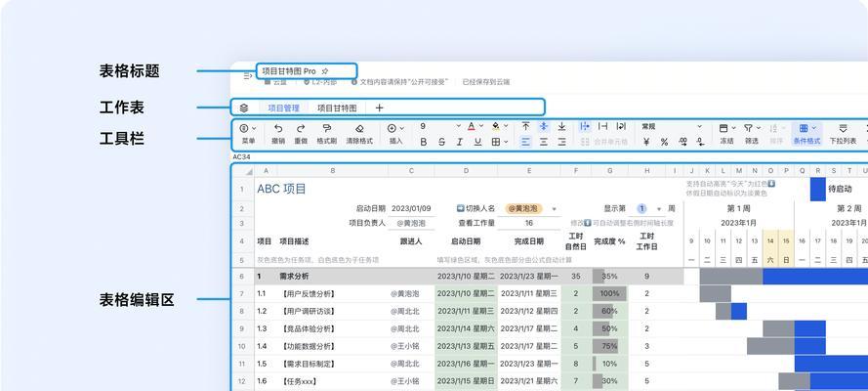The width and height of the screenshot is (868, 391).
Task: Align cell content to bottom
Action: [x=561, y=126]
